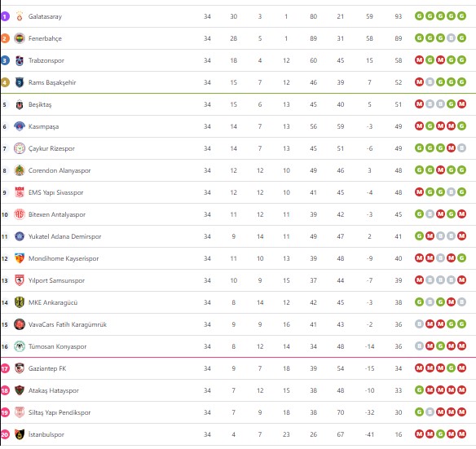
Task: Click Trabzonspor's first red M form badge
Action: point(419,59)
